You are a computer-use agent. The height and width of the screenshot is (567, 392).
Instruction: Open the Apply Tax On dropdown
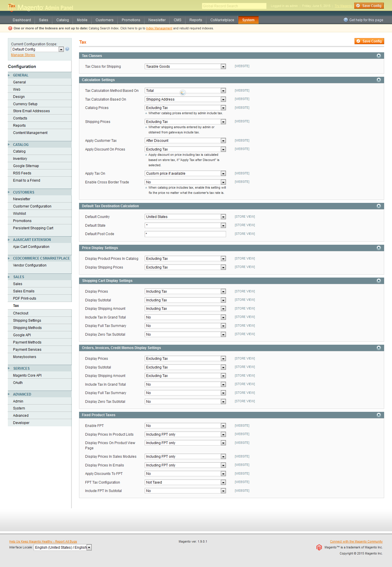pyautogui.click(x=185, y=174)
